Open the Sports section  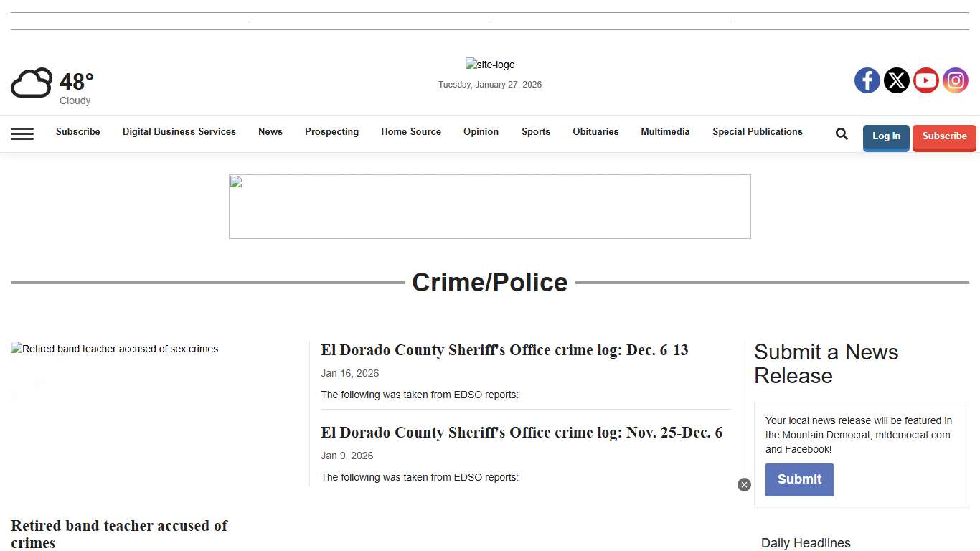coord(535,132)
